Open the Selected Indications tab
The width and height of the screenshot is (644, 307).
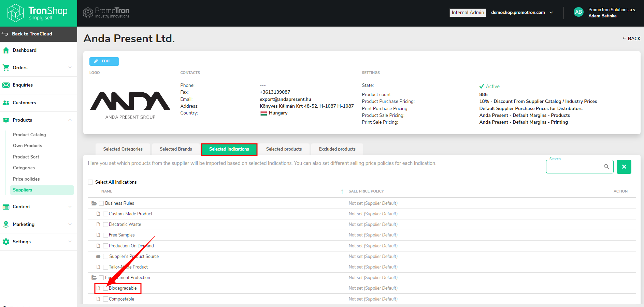[229, 149]
